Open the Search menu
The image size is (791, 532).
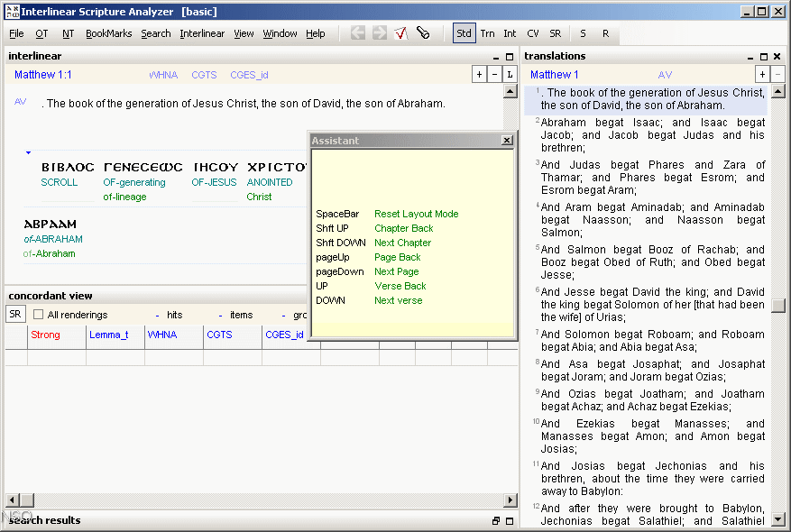155,33
